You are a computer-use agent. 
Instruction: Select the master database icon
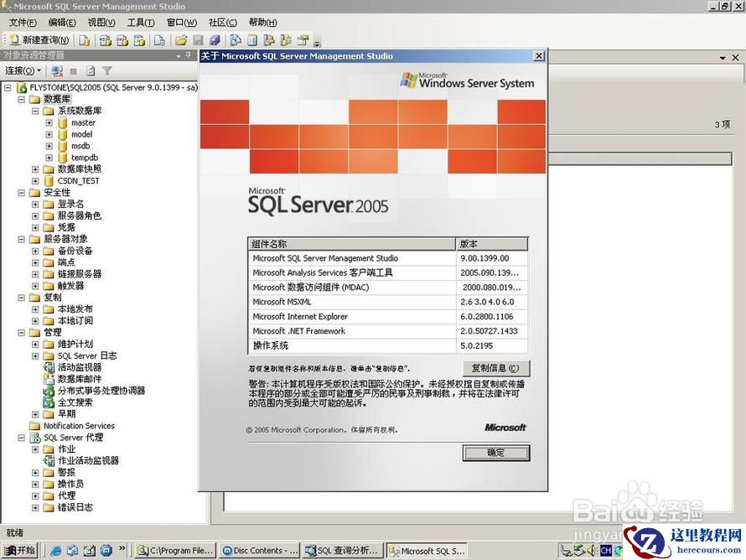(63, 122)
